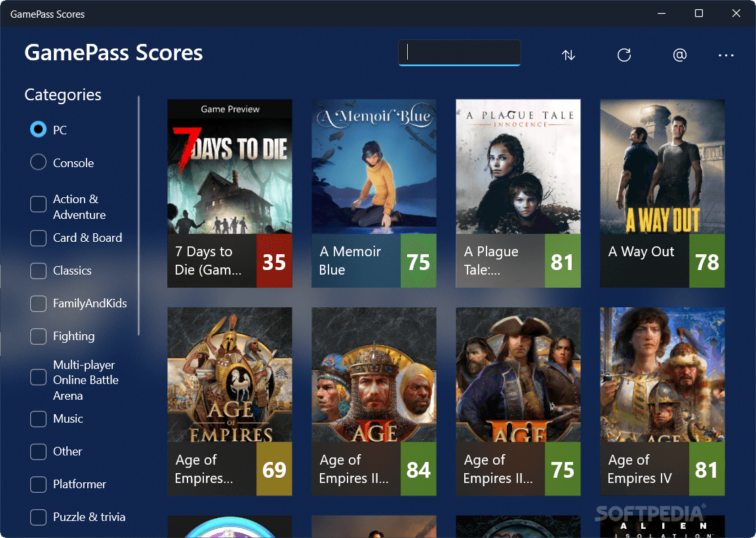Check the FamilyAndKids checkbox
756x538 pixels.
tap(38, 303)
